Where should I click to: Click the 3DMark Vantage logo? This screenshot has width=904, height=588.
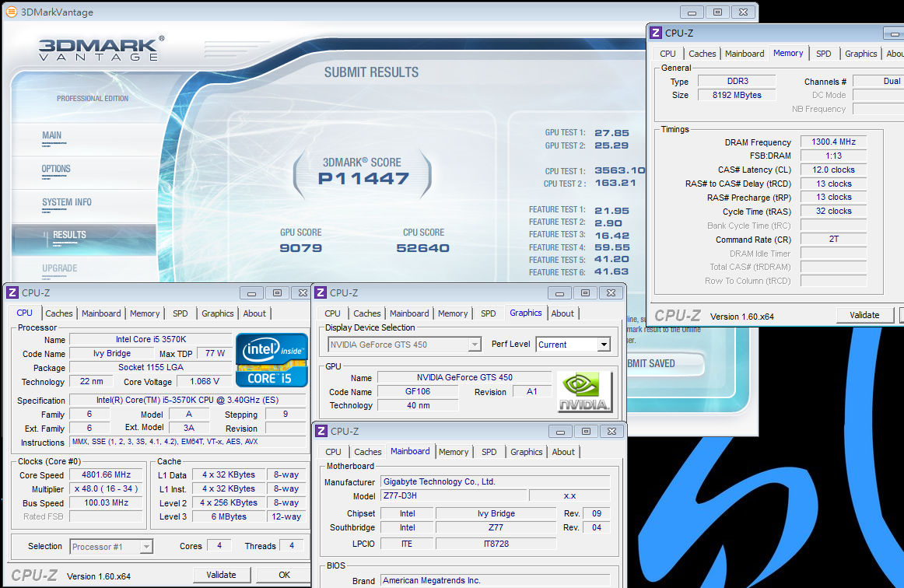click(101, 49)
